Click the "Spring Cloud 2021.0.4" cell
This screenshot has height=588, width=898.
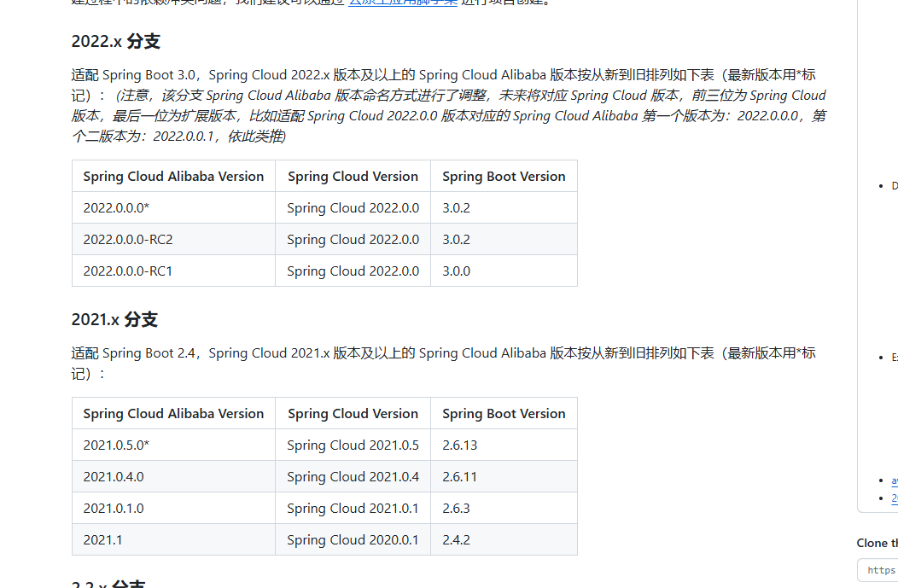[353, 476]
